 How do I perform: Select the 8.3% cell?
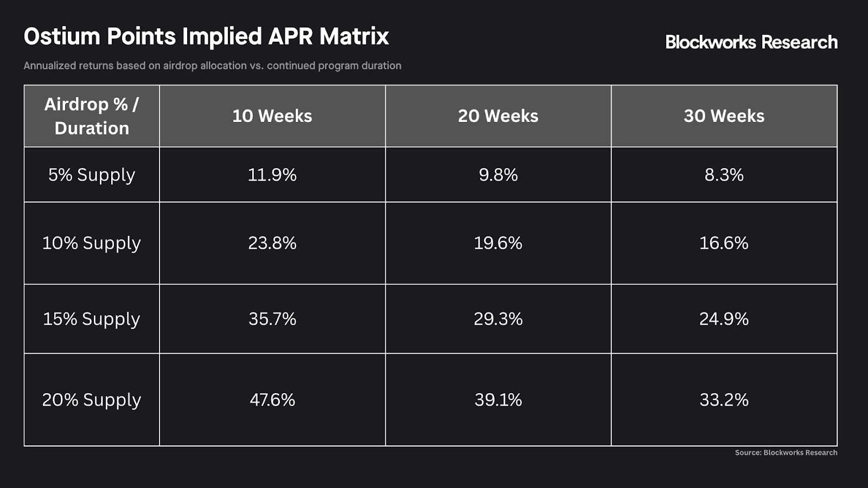(x=724, y=175)
